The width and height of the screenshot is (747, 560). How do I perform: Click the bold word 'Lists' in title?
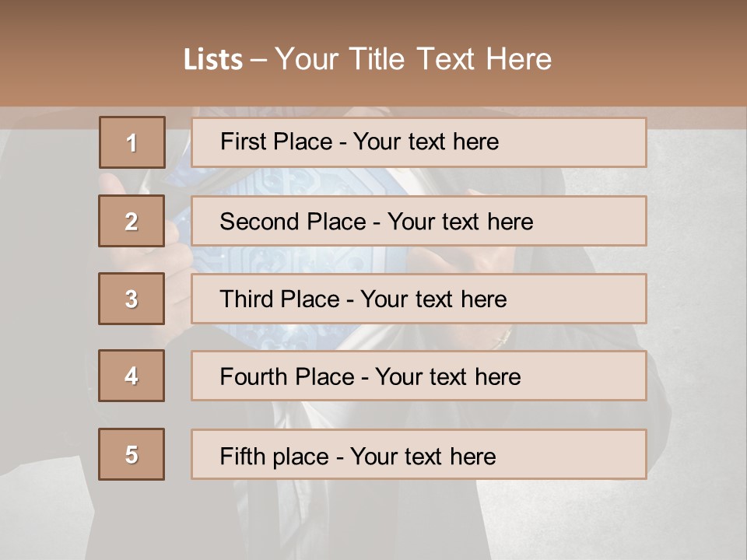(213, 60)
